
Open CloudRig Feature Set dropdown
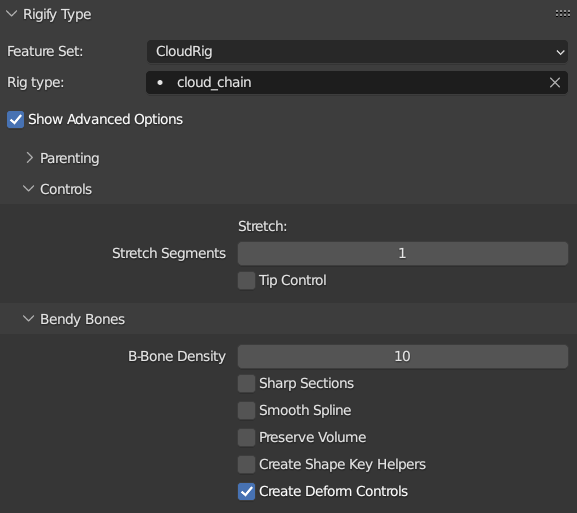[x=357, y=52]
